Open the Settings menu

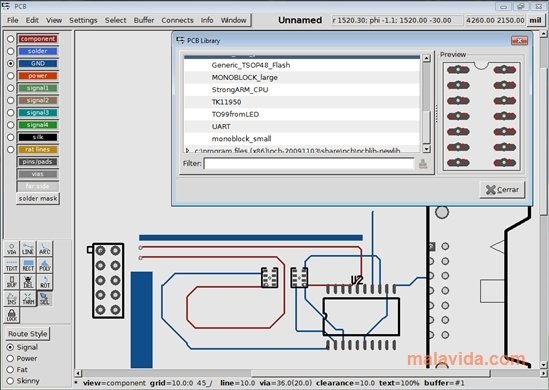click(x=83, y=20)
